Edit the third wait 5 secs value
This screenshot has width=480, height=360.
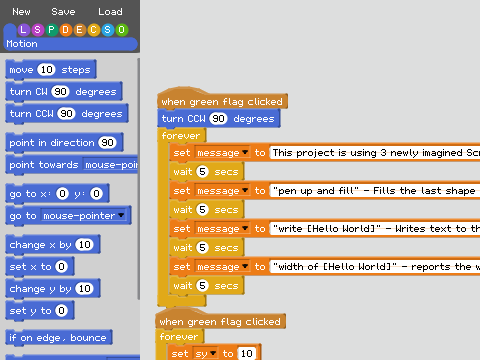click(202, 248)
